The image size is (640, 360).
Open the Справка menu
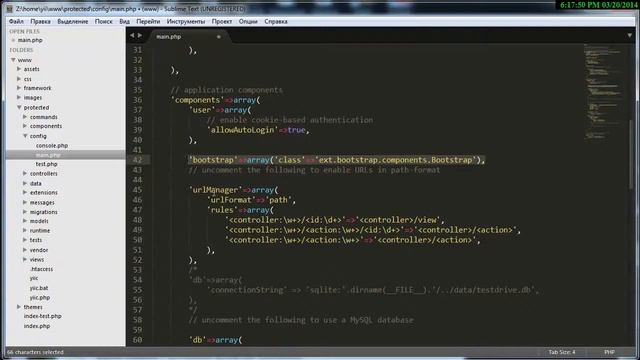pos(276,21)
